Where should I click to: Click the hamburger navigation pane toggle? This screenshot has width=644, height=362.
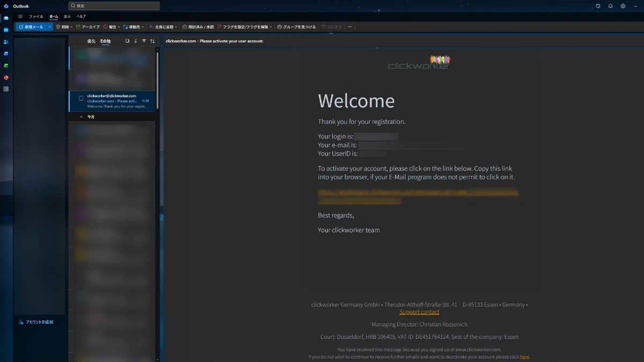pyautogui.click(x=20, y=17)
